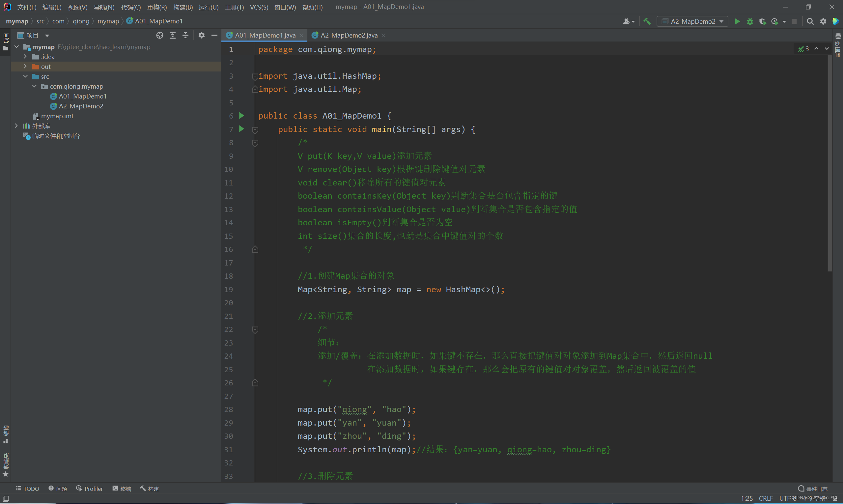Click the Debug bug icon
Screen dimensions: 843x504
click(x=750, y=21)
